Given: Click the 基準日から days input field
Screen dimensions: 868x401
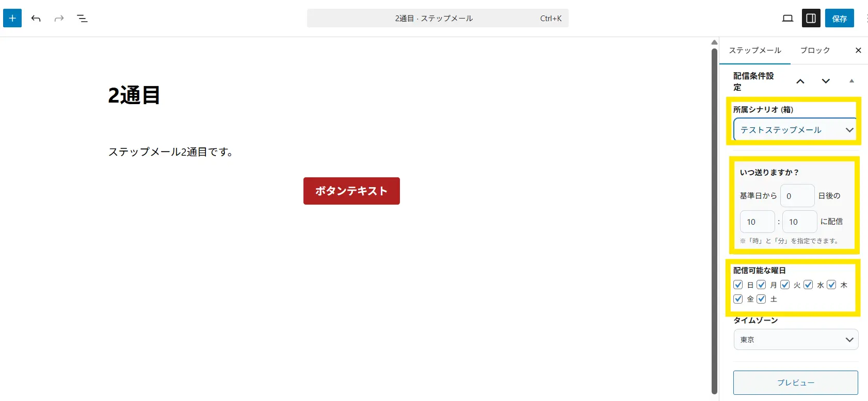Looking at the screenshot, I should point(797,196).
